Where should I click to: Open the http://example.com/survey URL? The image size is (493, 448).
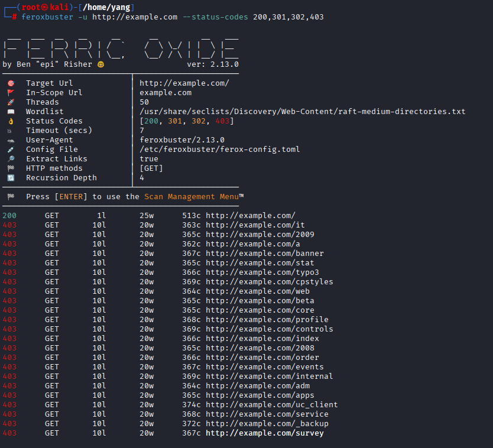tap(264, 433)
